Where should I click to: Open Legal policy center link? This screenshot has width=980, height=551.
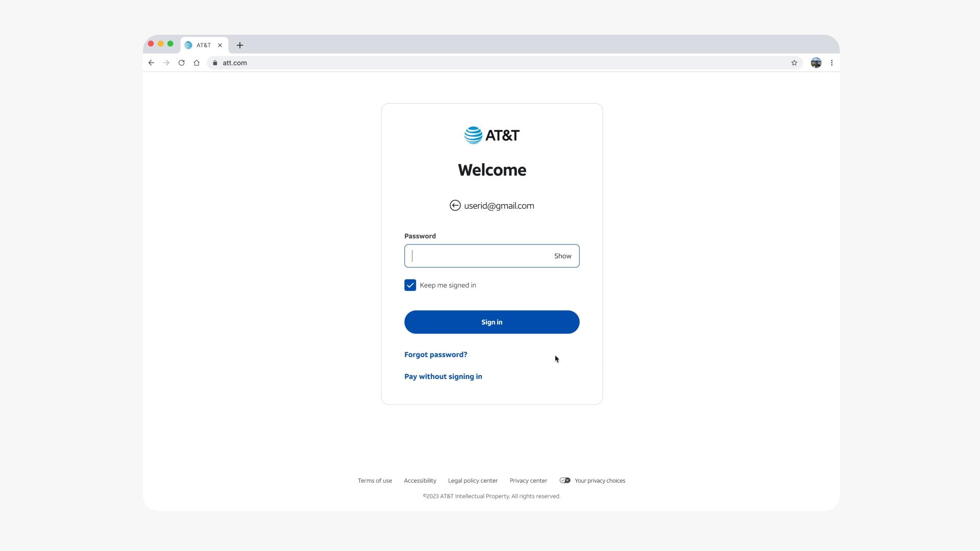(473, 481)
